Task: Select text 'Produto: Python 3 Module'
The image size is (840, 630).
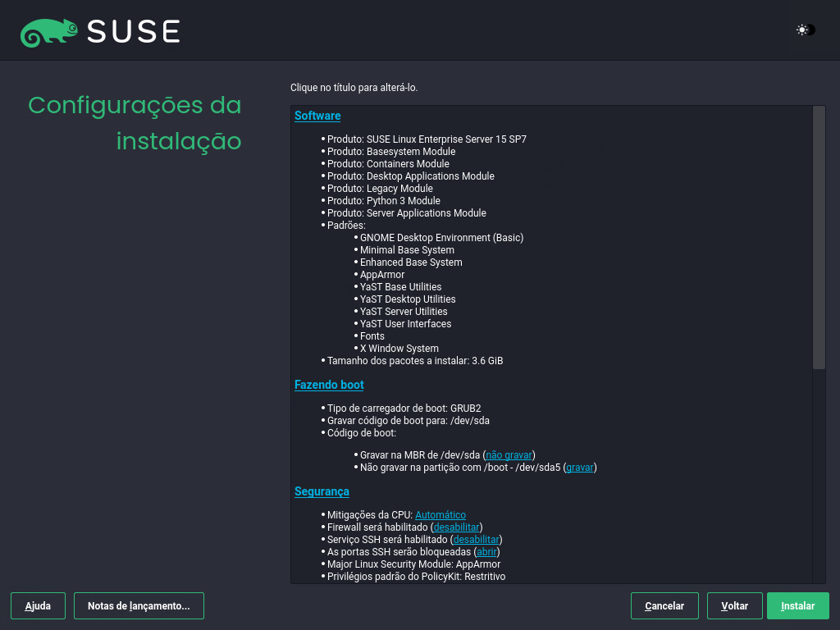Action: pyautogui.click(x=384, y=201)
